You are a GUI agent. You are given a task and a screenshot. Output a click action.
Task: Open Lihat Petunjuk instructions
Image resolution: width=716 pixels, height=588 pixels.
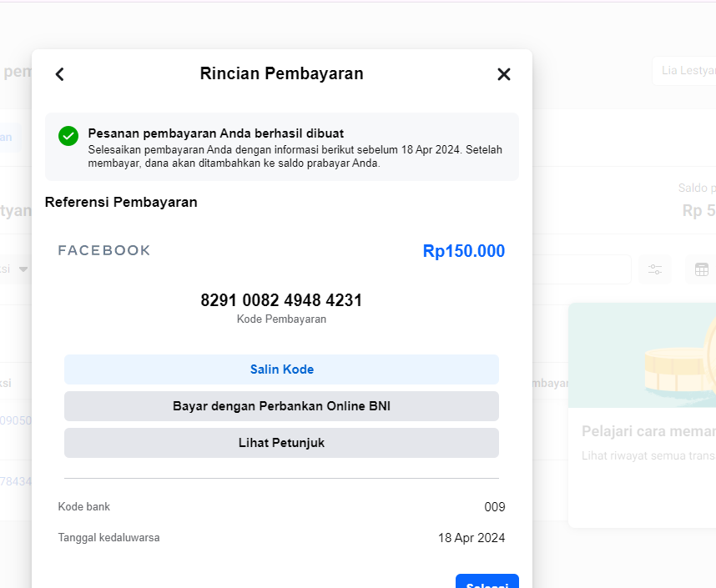pyautogui.click(x=281, y=443)
